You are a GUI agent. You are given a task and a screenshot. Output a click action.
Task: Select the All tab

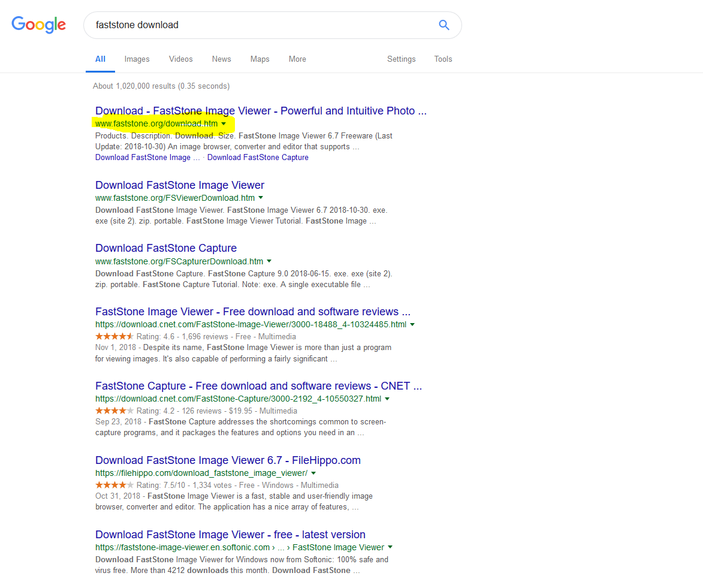[x=101, y=59]
